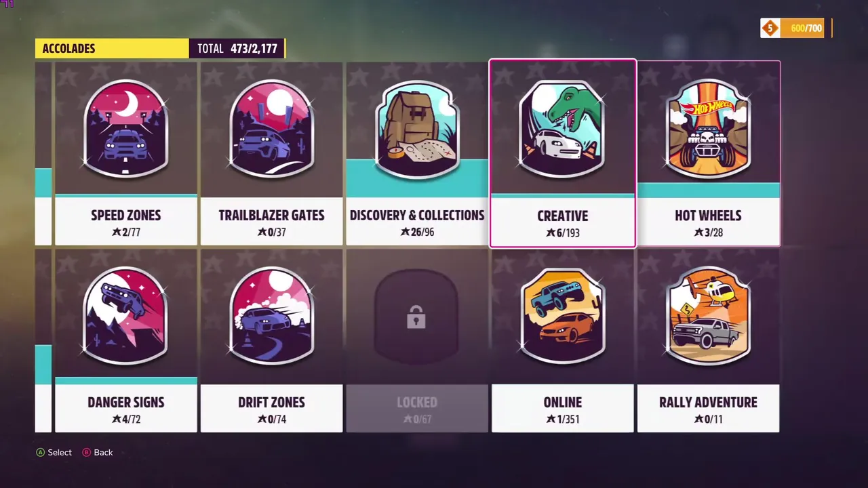Select the Speed Zones night road badge
This screenshot has width=868, height=488.
click(126, 129)
